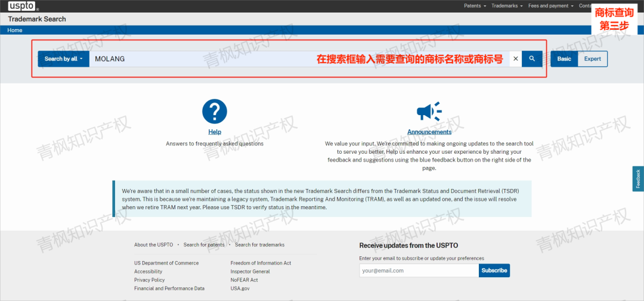Image resolution: width=644 pixels, height=301 pixels.
Task: Open Financial and Performance Data link
Action: [169, 288]
